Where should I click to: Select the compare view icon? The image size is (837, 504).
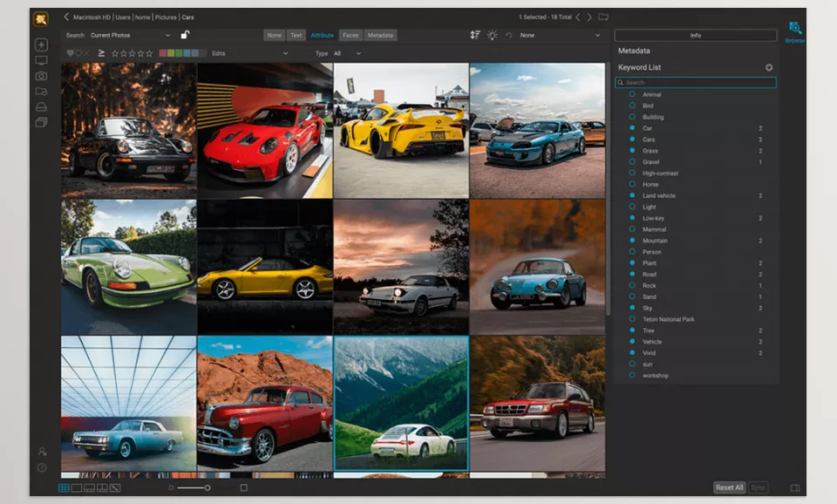(102, 488)
